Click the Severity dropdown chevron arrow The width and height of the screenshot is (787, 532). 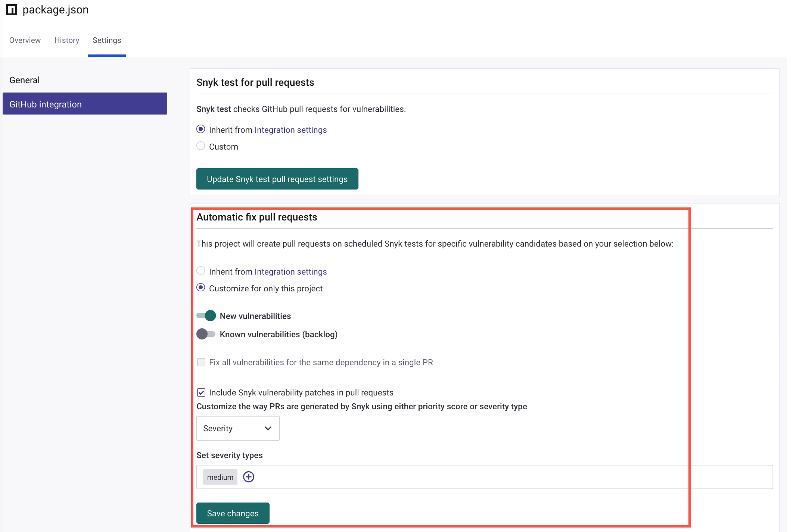click(268, 428)
